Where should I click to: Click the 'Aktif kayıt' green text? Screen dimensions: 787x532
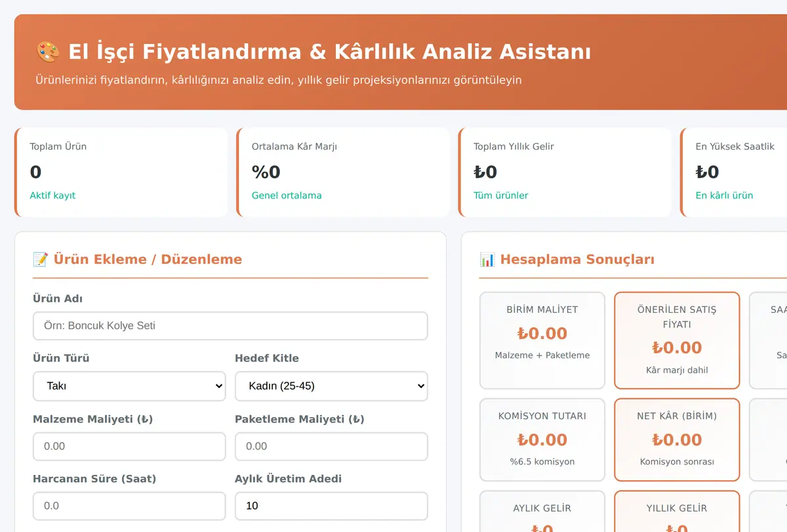pos(52,195)
